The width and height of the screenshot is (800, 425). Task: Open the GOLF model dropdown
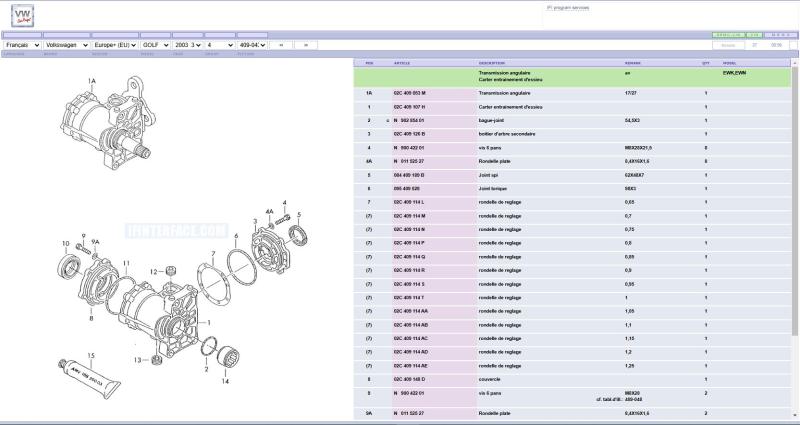pyautogui.click(x=155, y=45)
